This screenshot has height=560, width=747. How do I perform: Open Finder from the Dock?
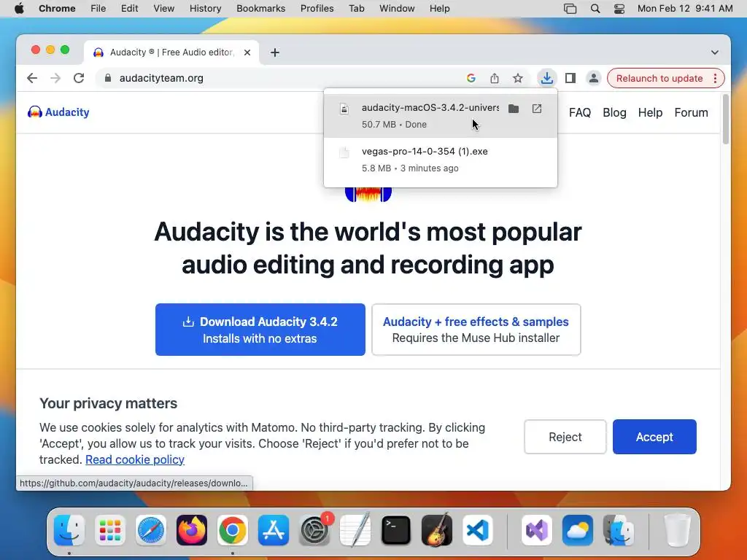coord(69,530)
